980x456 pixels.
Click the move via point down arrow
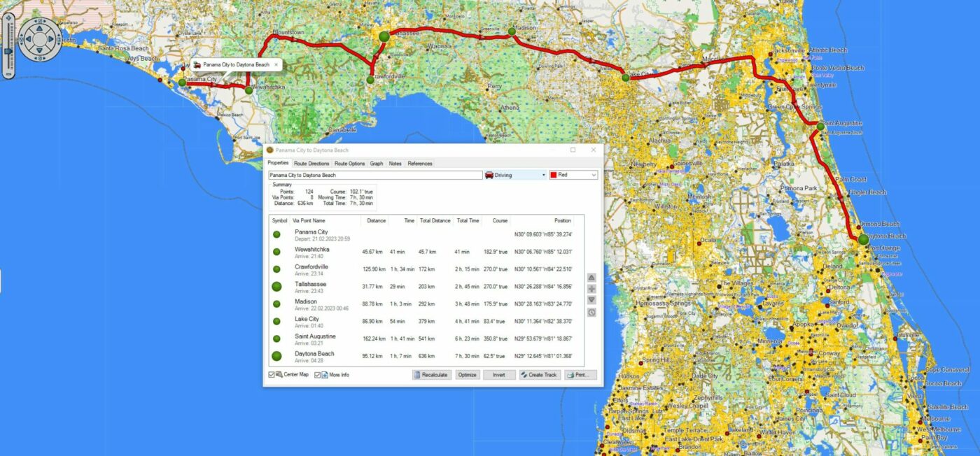[x=591, y=300]
